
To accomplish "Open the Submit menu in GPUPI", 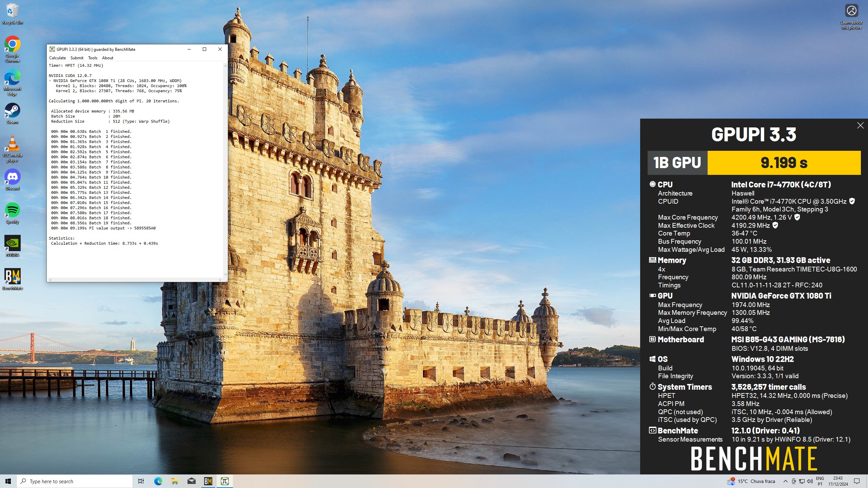I will (77, 58).
